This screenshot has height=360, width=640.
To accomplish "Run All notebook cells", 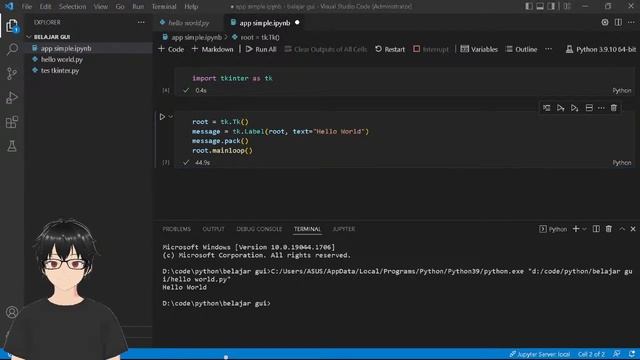I will (261, 49).
